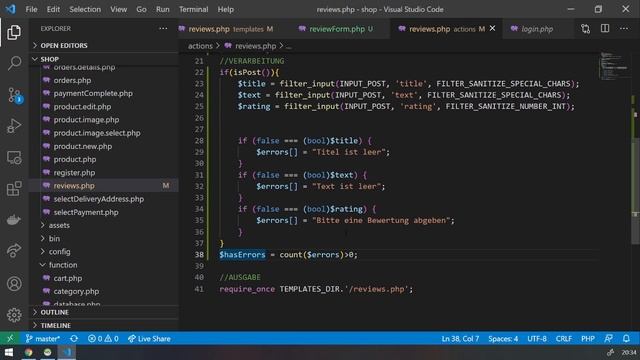Open the Terminal menu
This screenshot has height=360, width=640.
(x=193, y=9)
